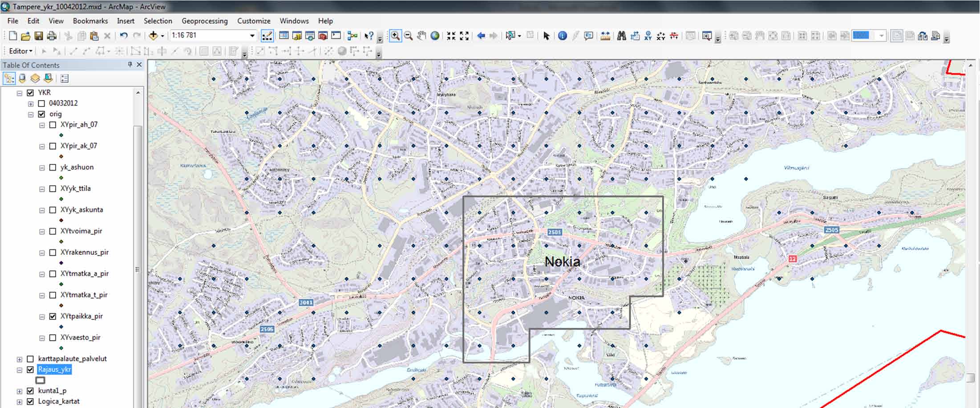Open the Table Of Contents window icon
The height and width of the screenshot is (408, 980).
[283, 36]
